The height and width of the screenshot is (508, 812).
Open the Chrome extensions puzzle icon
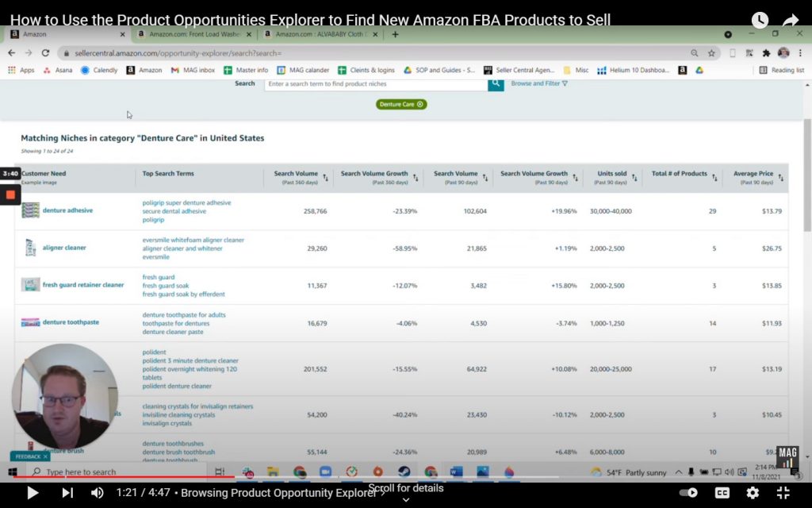[766, 53]
